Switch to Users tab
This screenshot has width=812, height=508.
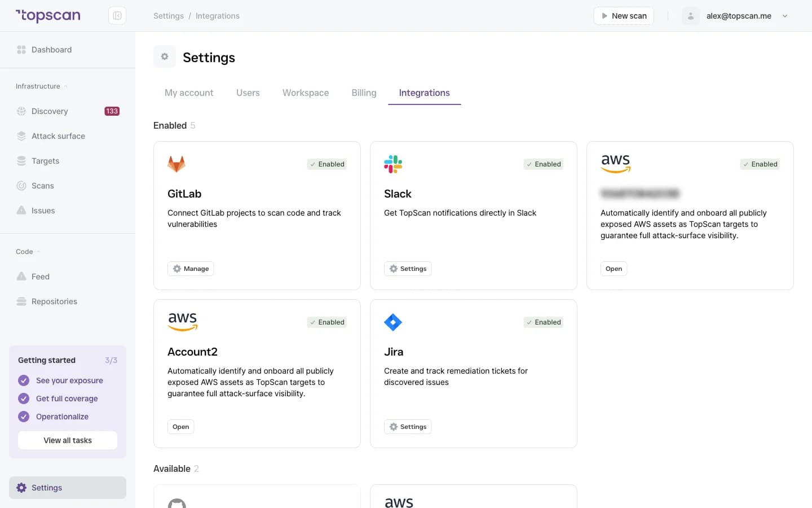(x=248, y=93)
